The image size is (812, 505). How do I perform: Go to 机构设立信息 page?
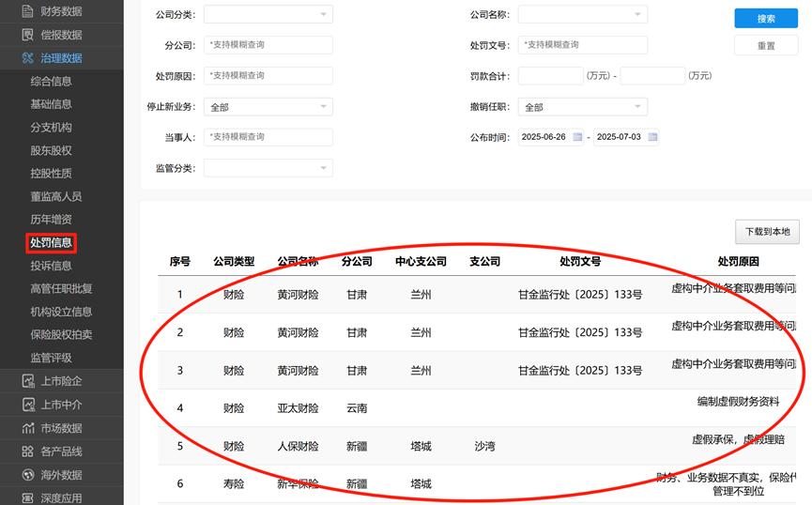coord(61,312)
